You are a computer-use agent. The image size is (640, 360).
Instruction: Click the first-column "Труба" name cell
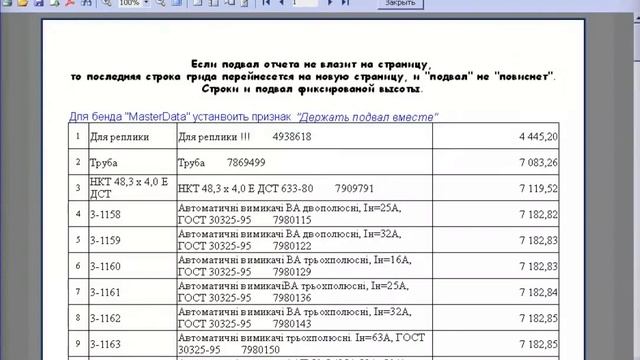click(133, 162)
